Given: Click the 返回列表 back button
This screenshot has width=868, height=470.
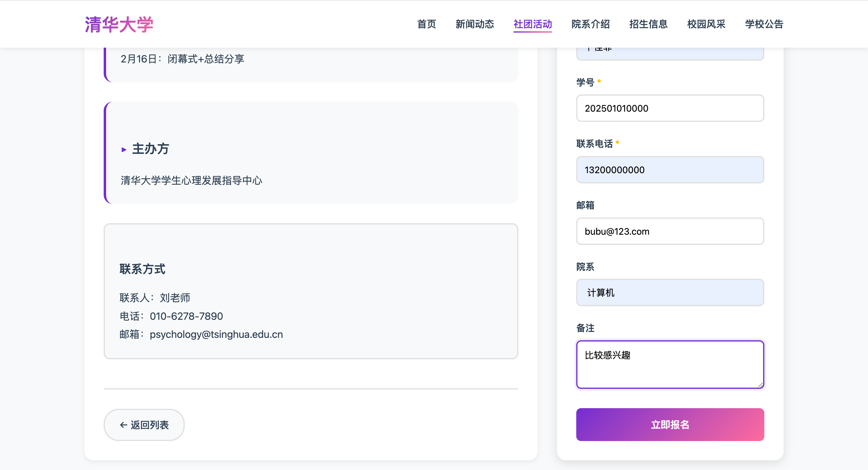Looking at the screenshot, I should pos(144,424).
